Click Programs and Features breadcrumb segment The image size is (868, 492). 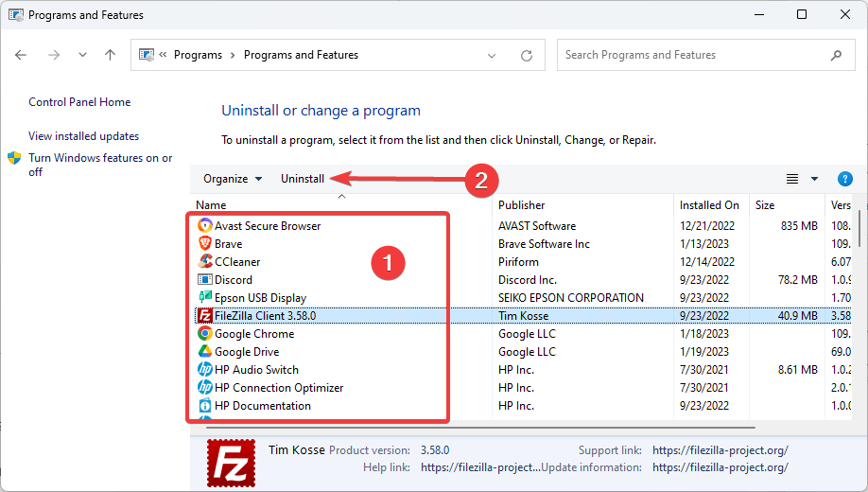301,55
